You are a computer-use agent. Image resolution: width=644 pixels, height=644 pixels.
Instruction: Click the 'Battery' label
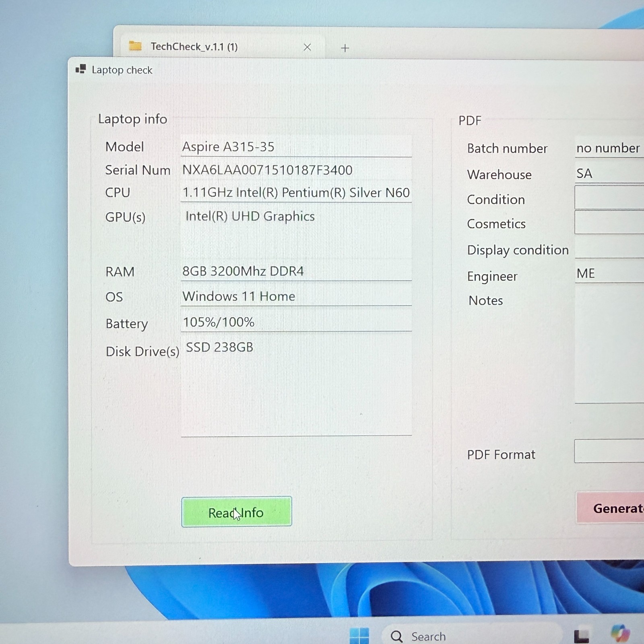pos(127,324)
